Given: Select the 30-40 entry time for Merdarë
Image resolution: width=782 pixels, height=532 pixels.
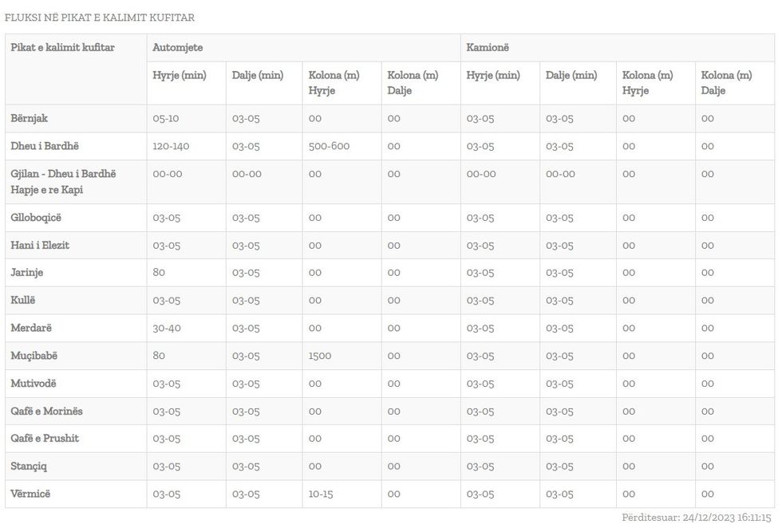Looking at the screenshot, I should pyautogui.click(x=168, y=328).
